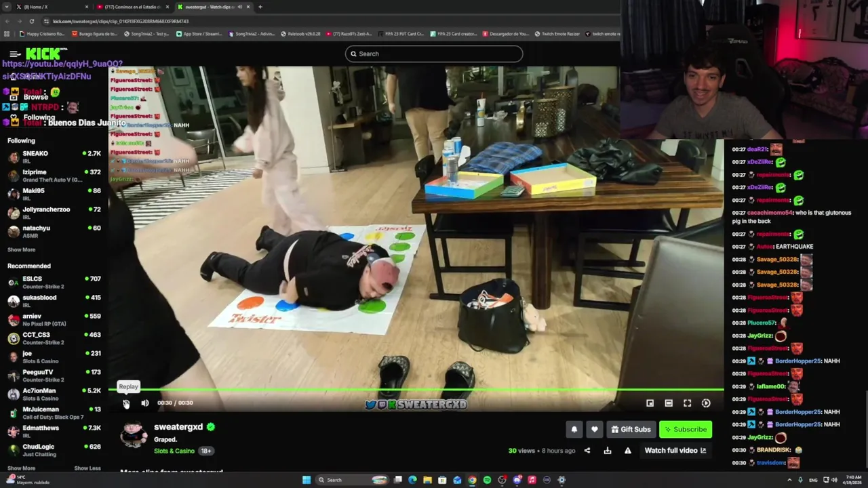Open the CCT_CS3 channel in Recommended

pyautogui.click(x=54, y=338)
